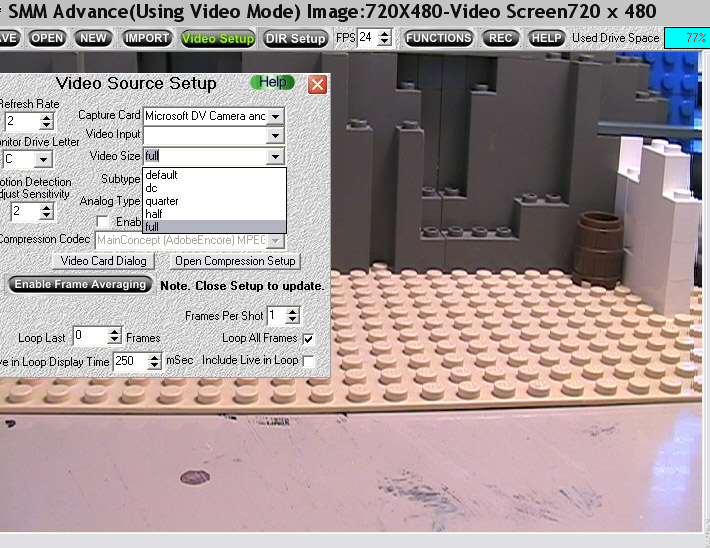Increase Loop Last frames value
The height and width of the screenshot is (548, 710).
click(115, 332)
